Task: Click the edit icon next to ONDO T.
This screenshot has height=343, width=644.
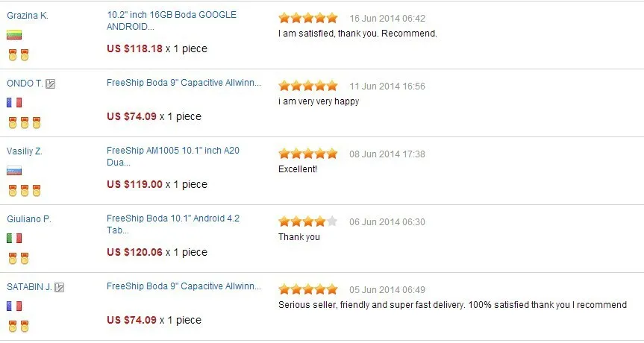Action: (x=50, y=84)
